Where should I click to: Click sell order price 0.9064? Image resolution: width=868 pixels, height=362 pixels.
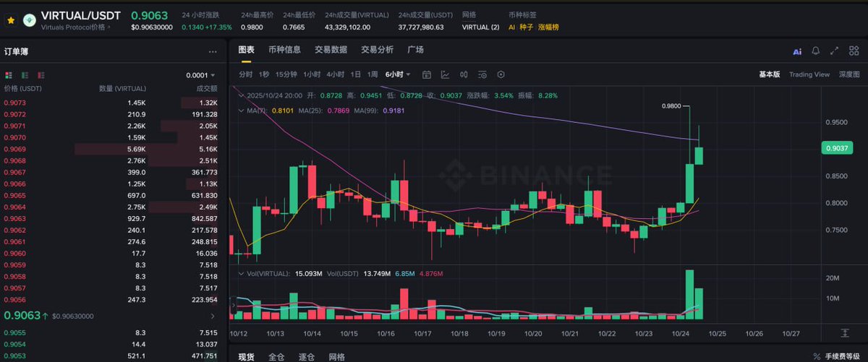(14, 207)
